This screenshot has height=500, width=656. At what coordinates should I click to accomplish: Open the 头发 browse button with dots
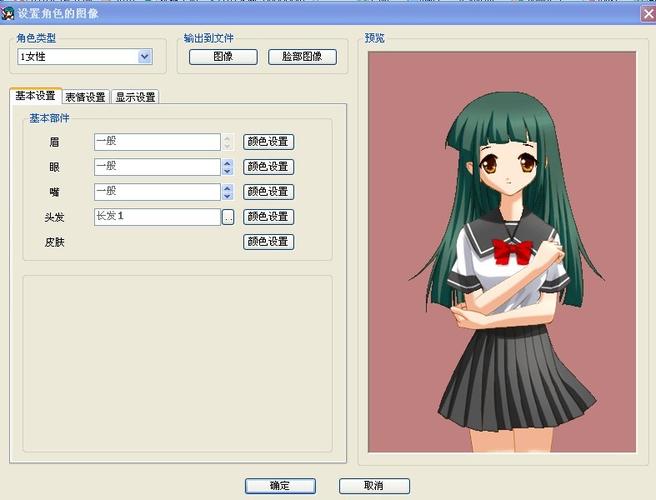click(228, 217)
